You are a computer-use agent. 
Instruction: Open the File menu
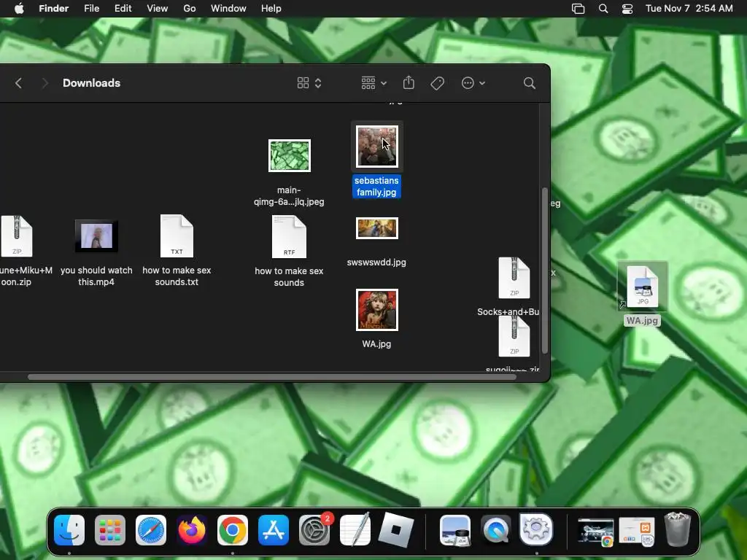(91, 9)
